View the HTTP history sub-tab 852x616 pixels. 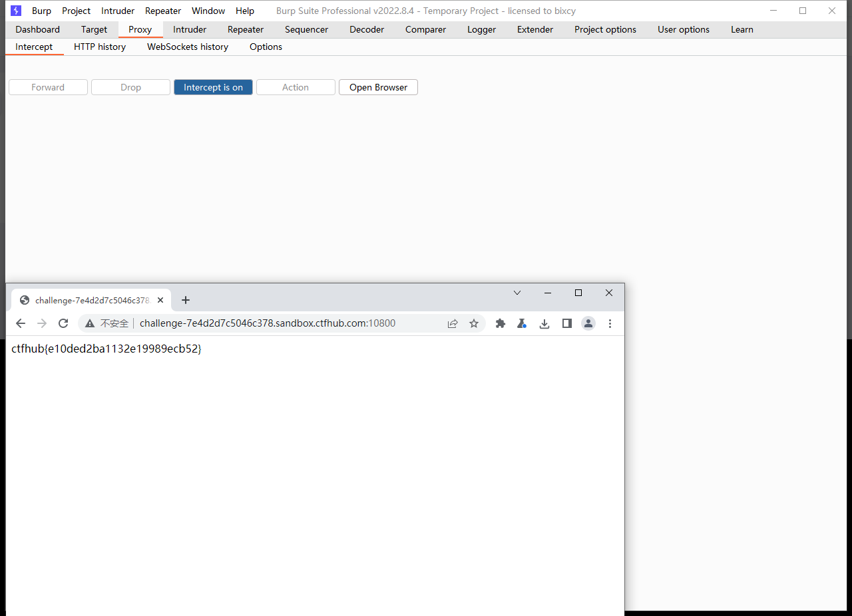point(100,47)
